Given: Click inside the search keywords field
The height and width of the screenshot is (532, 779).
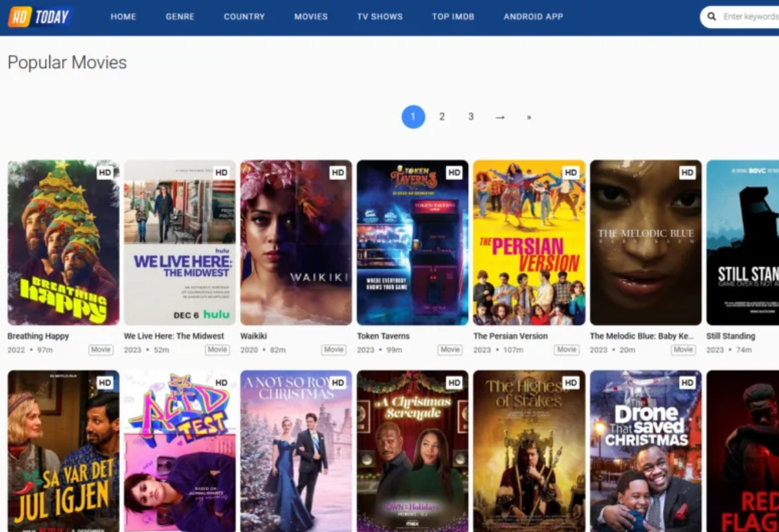Looking at the screenshot, I should coord(750,17).
